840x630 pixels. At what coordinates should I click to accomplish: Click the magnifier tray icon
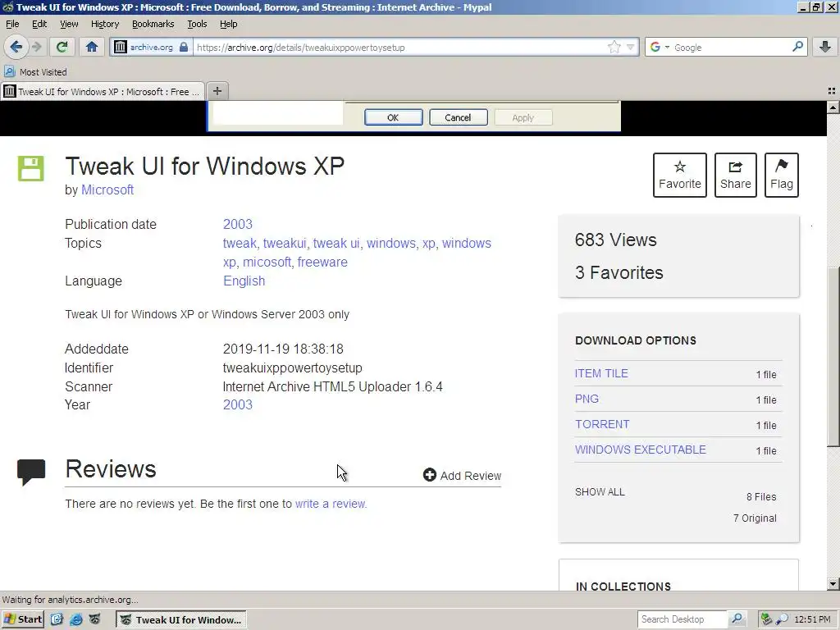(782, 619)
